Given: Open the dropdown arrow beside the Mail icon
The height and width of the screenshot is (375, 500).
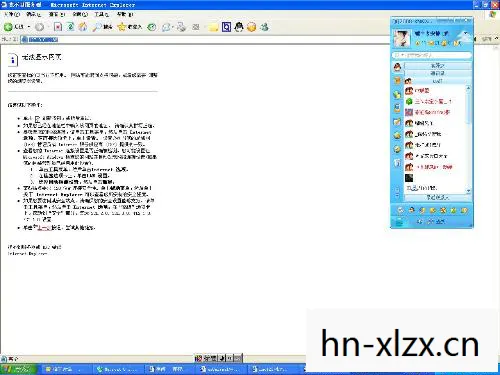Looking at the screenshot, I should point(172,27).
